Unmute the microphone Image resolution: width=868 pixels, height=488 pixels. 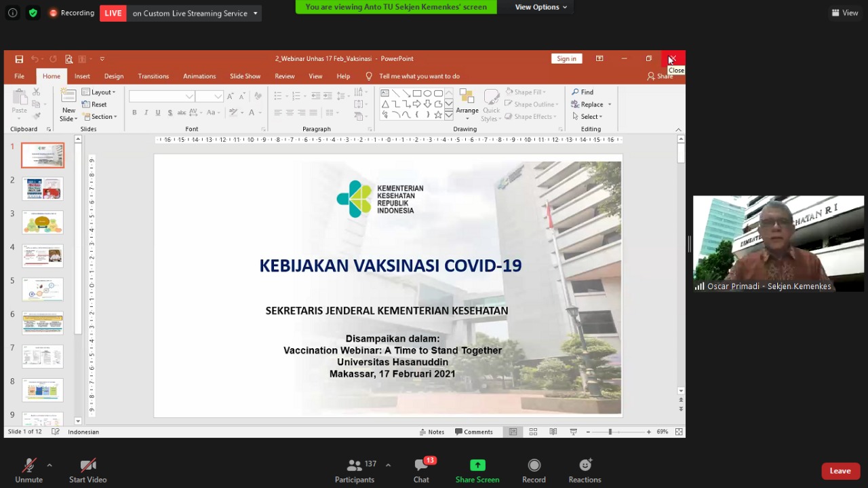coord(28,470)
